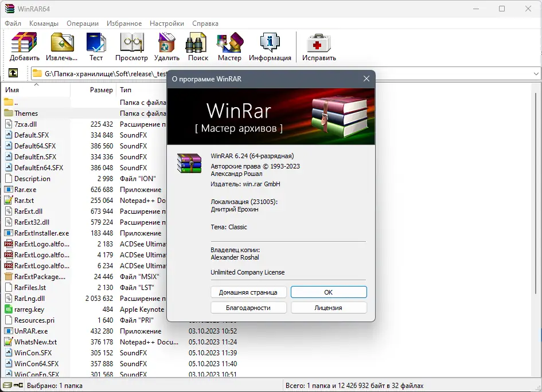The height and width of the screenshot is (392, 542).
Task: Open the address path dropdown arrow
Action: pos(536,73)
